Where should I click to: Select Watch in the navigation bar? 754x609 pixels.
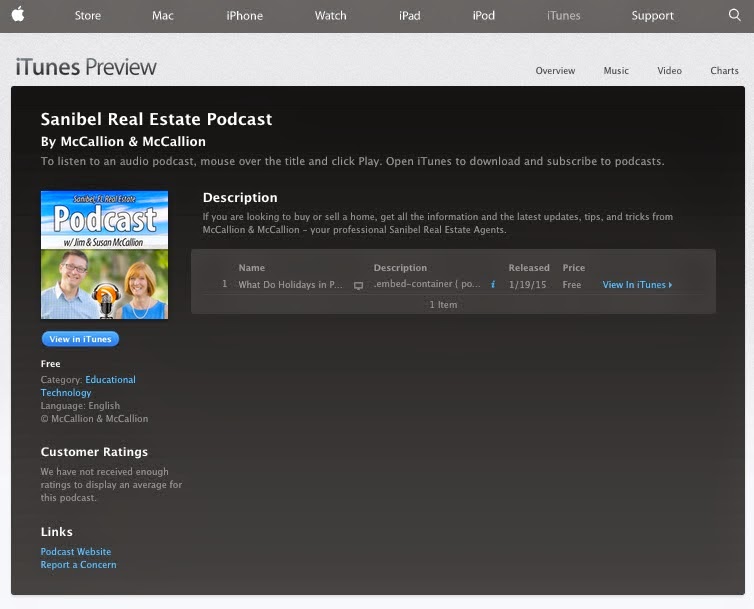330,15
